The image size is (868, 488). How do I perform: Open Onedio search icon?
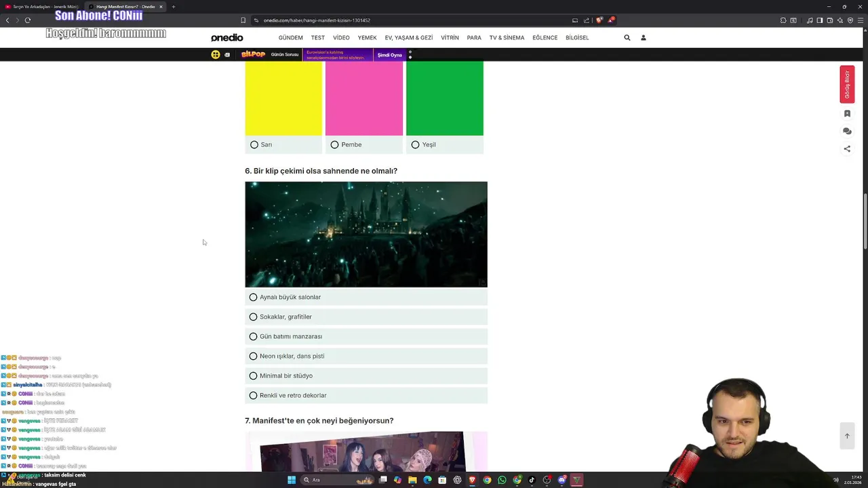[627, 38]
